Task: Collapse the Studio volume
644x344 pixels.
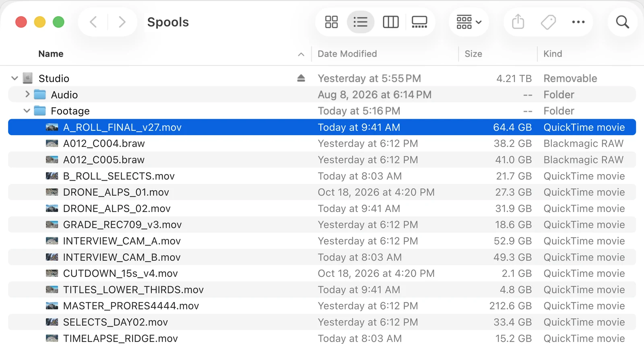Action: tap(14, 78)
